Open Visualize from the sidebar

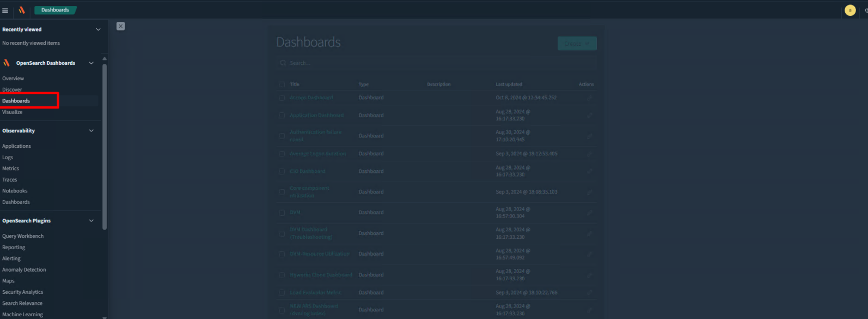pyautogui.click(x=13, y=112)
